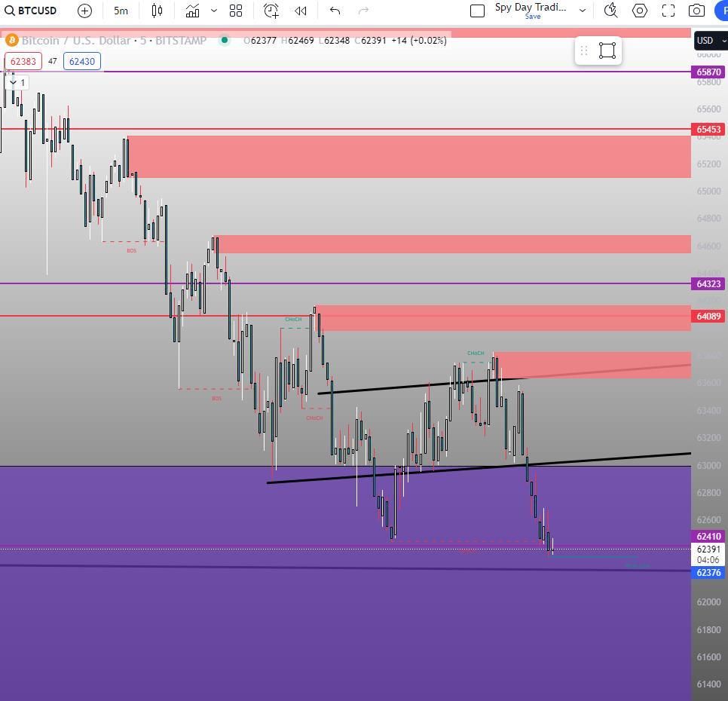Undo the last chart action
Viewport: 728px width, 701px height.
pos(335,11)
